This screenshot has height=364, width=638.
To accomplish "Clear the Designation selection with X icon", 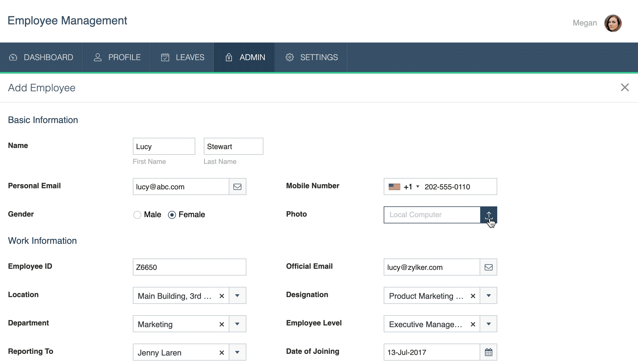I will tap(473, 296).
